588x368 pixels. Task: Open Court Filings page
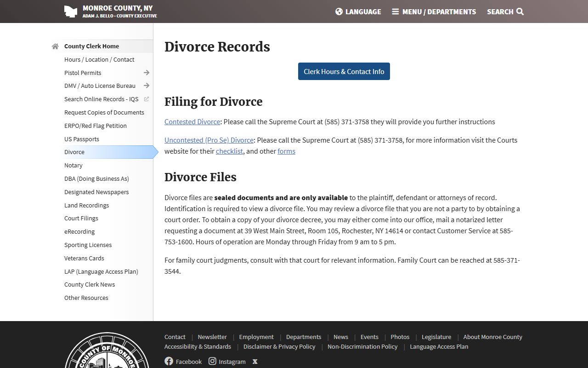[81, 218]
